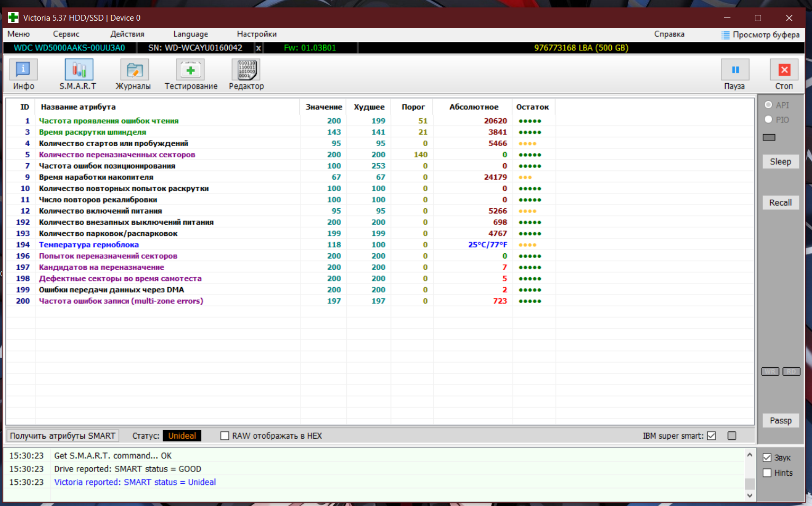This screenshot has width=812, height=506.
Task: Click Получить атрибуты SMART button
Action: pyautogui.click(x=63, y=436)
